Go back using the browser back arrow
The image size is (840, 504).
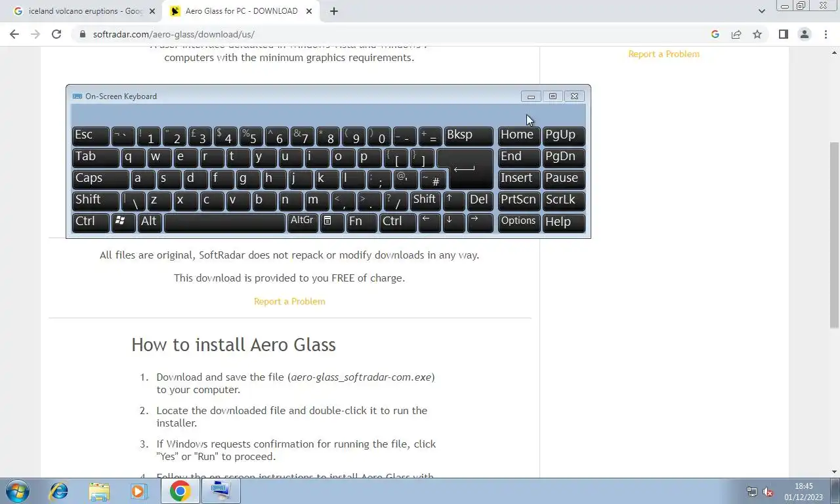(x=14, y=34)
